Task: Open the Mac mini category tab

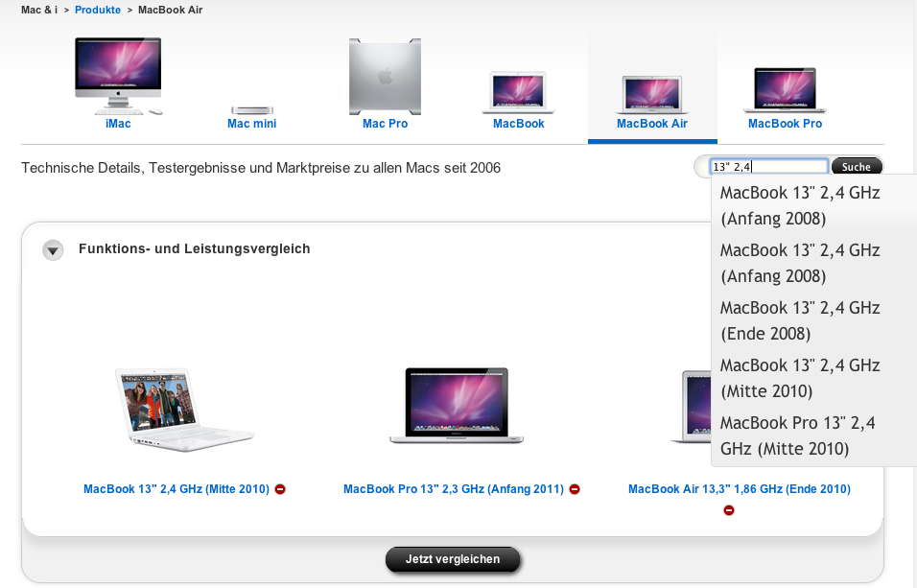Action: pyautogui.click(x=252, y=124)
